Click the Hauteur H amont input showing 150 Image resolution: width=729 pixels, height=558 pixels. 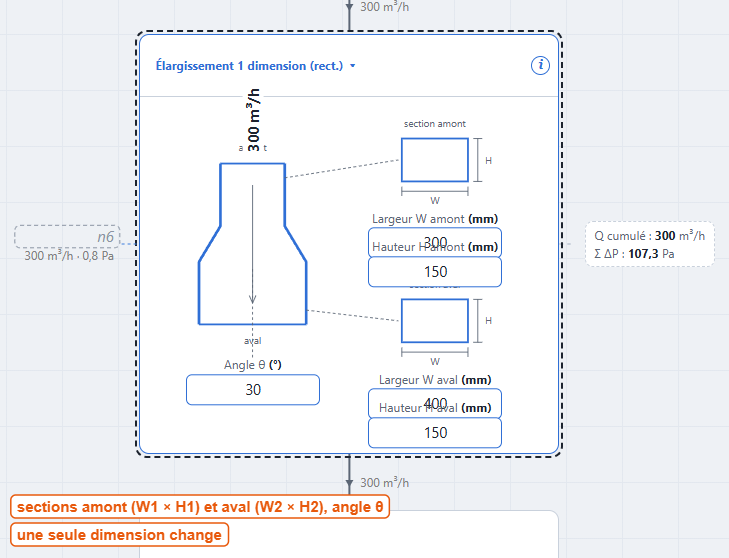point(435,272)
